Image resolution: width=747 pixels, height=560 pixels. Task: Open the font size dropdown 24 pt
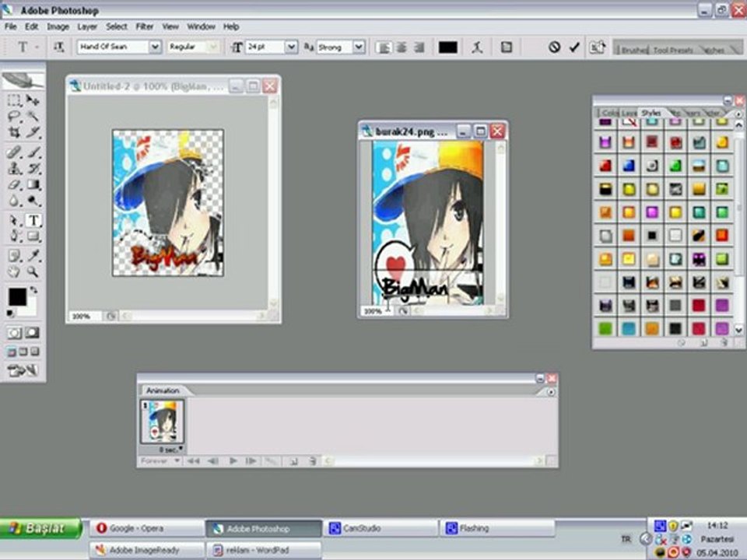tap(290, 47)
